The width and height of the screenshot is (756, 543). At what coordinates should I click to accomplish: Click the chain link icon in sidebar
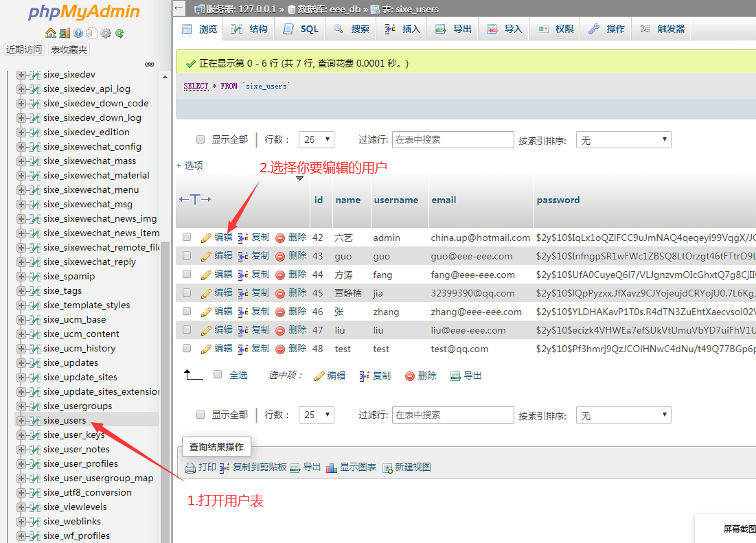[150, 64]
